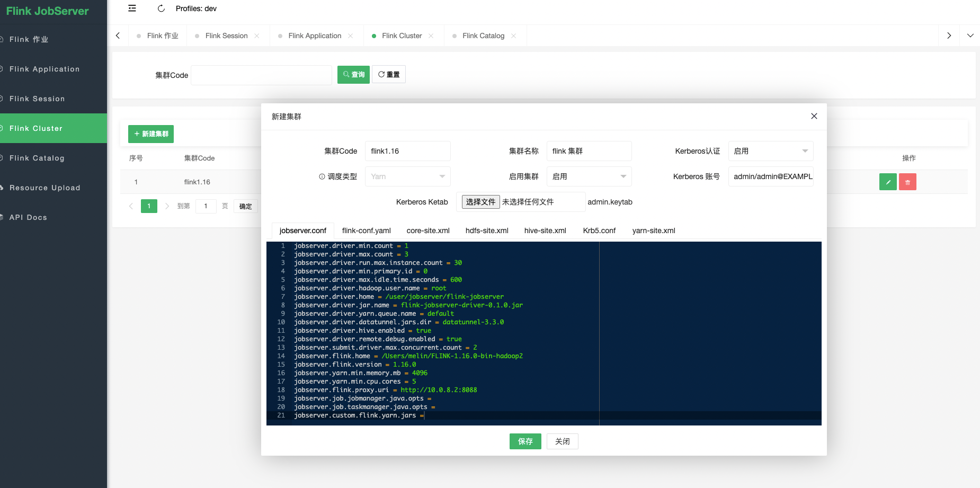980x488 pixels.
Task: Open Flink 作业 in the sidebar
Action: tap(54, 39)
